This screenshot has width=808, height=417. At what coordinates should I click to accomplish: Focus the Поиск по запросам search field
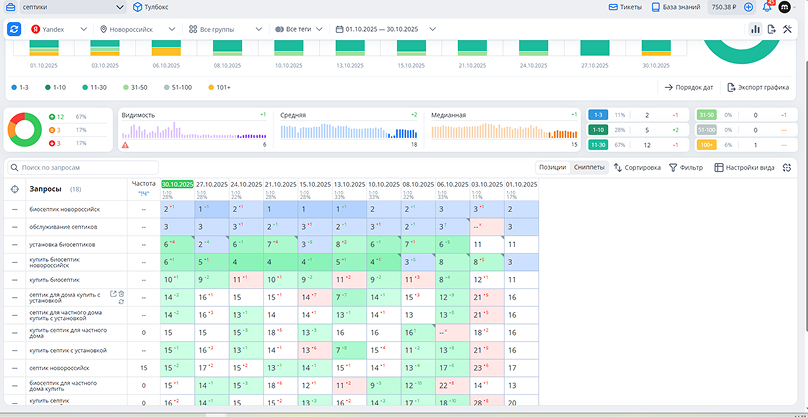point(83,168)
